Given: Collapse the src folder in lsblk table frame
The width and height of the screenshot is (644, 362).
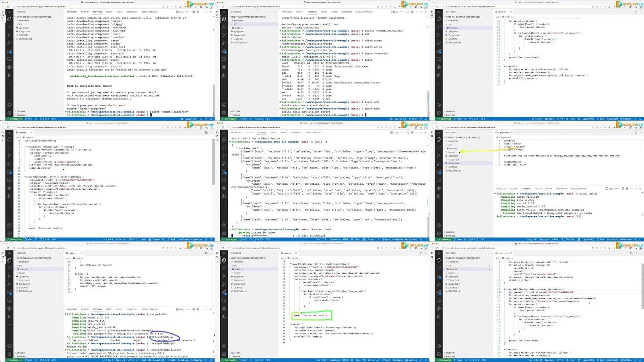Looking at the screenshot, I should 235,24.
